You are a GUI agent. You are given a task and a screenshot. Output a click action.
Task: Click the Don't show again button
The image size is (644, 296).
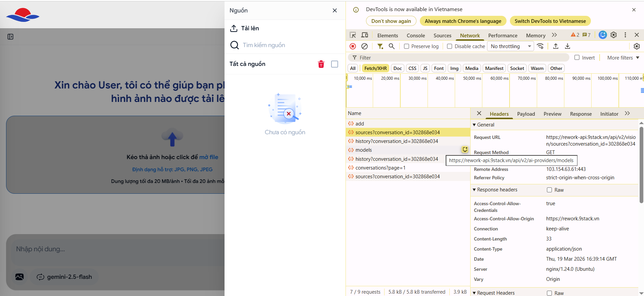tap(391, 21)
